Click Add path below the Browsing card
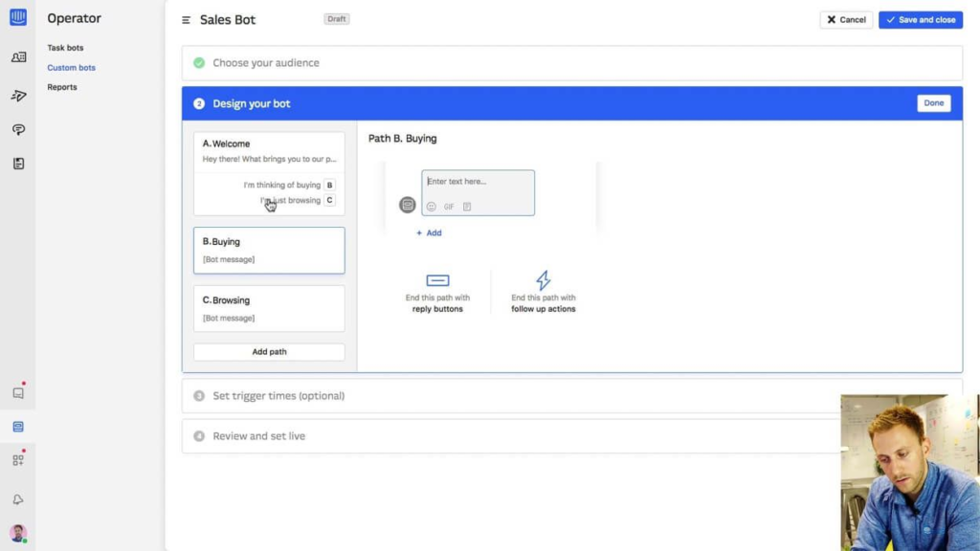 [x=268, y=351]
